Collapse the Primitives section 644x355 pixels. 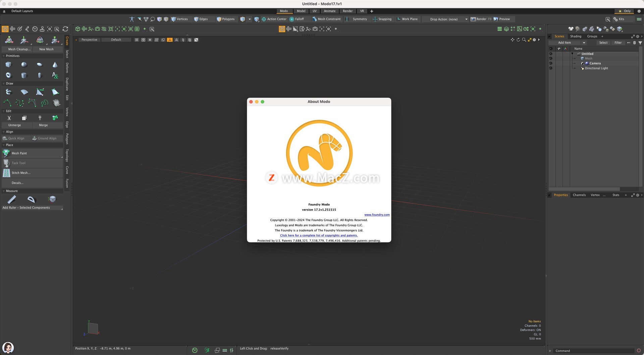click(x=4, y=56)
